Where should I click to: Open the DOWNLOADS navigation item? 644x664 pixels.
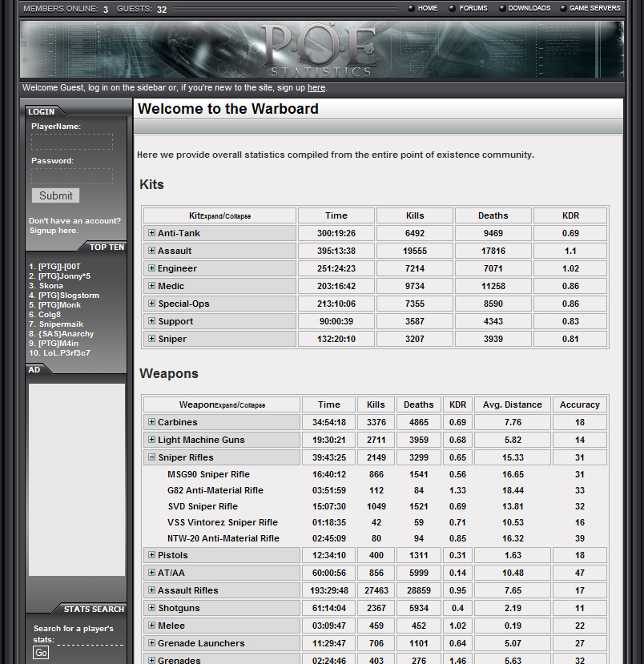point(529,8)
